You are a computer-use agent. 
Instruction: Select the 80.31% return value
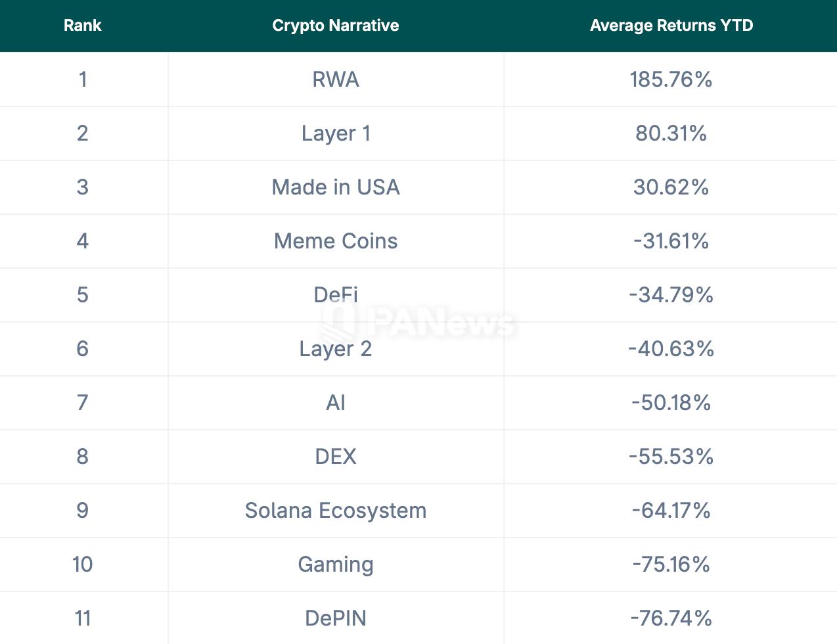coord(671,133)
